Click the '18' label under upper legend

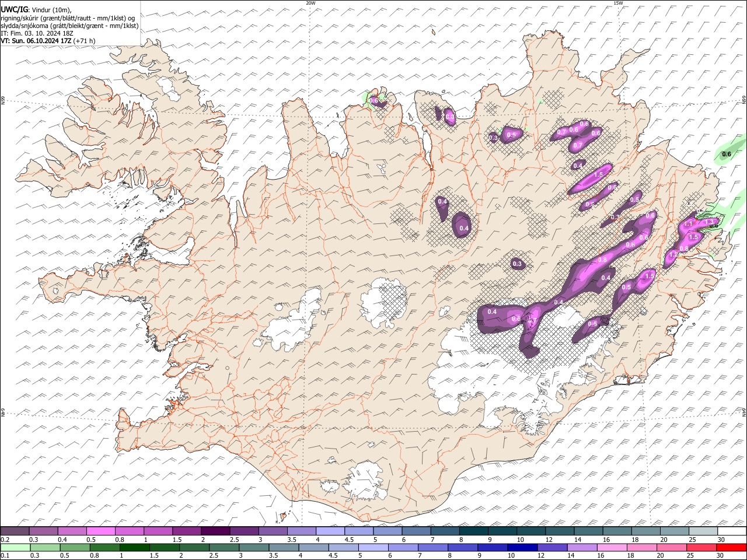(635, 540)
